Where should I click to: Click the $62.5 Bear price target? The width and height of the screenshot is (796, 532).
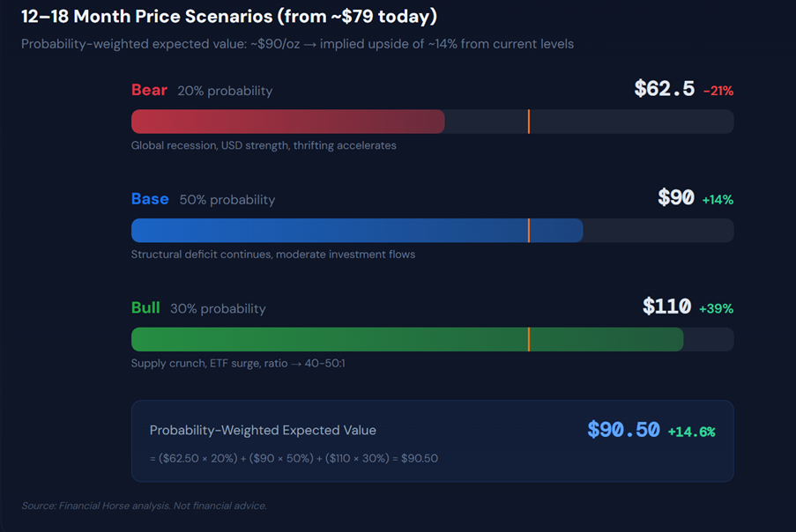pyautogui.click(x=664, y=89)
